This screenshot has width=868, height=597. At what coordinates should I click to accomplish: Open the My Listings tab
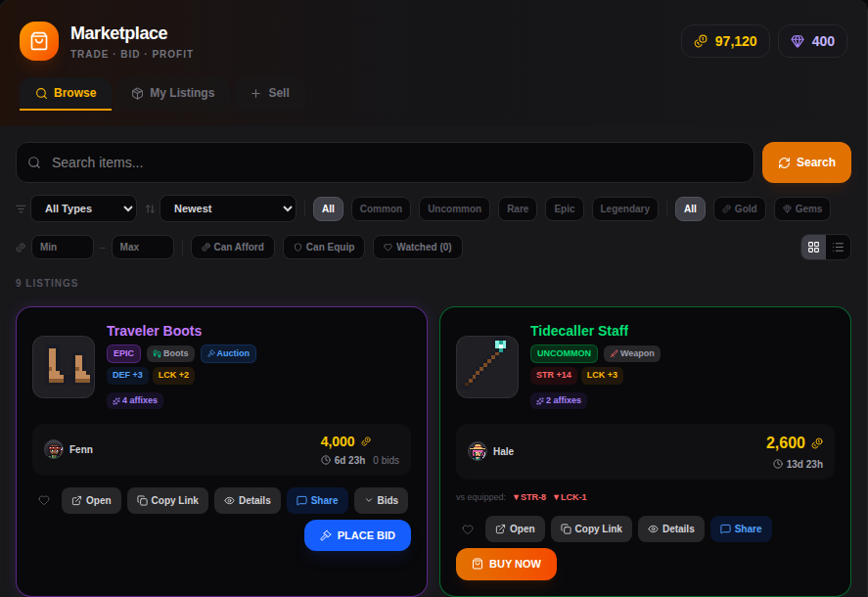(x=173, y=93)
